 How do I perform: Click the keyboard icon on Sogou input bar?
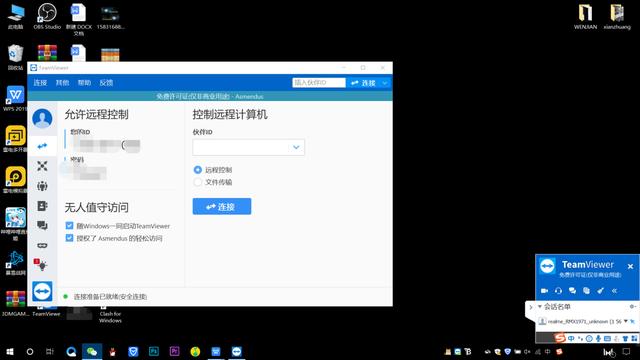tap(607, 338)
